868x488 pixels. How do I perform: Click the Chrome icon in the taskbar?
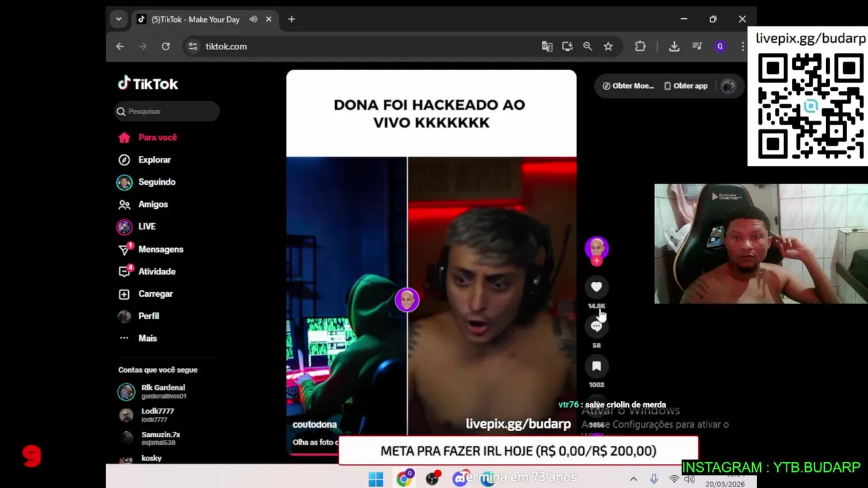405,479
